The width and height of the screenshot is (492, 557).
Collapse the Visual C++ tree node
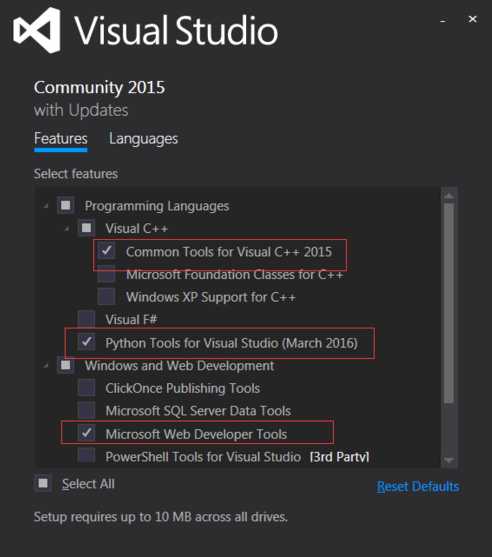click(66, 228)
